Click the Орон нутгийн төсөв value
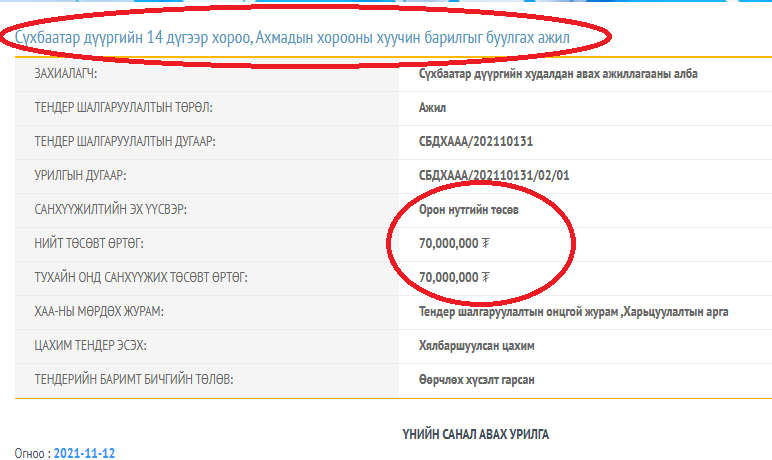 pos(469,209)
